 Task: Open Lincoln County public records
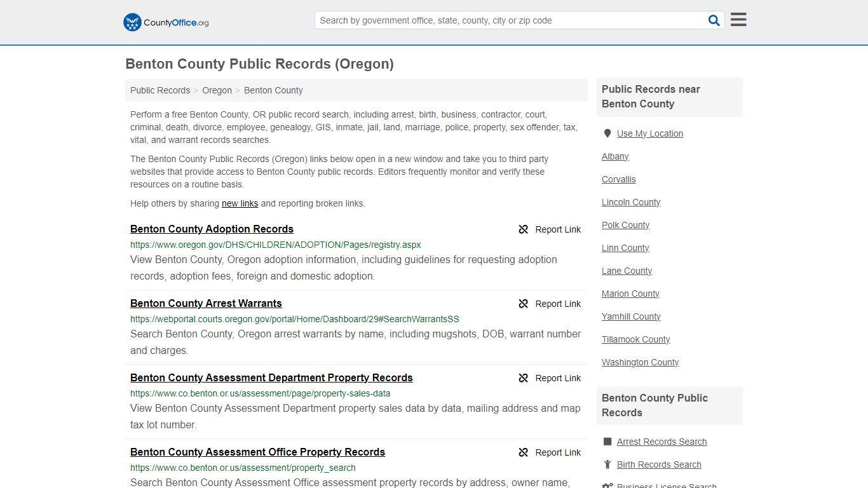point(631,202)
